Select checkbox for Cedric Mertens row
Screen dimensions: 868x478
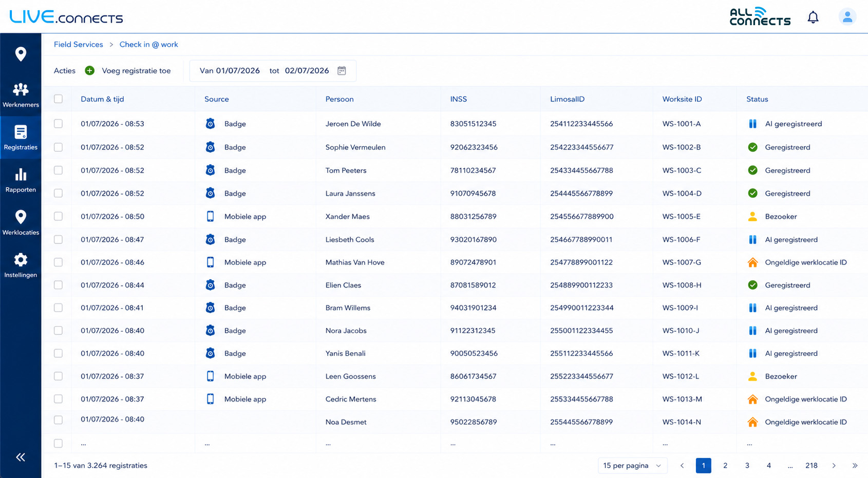click(59, 399)
